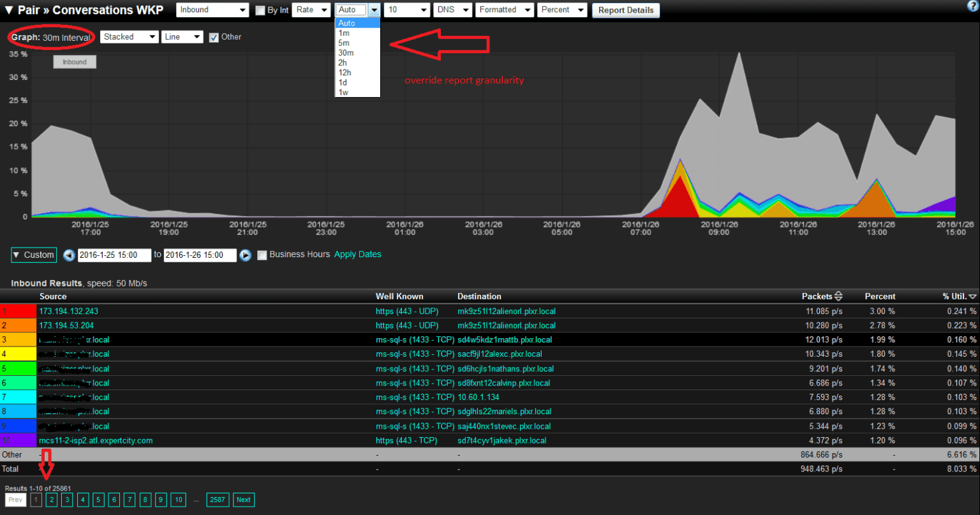Open the Stacked chart-type dropdown
The height and width of the screenshot is (515, 980).
coord(129,36)
